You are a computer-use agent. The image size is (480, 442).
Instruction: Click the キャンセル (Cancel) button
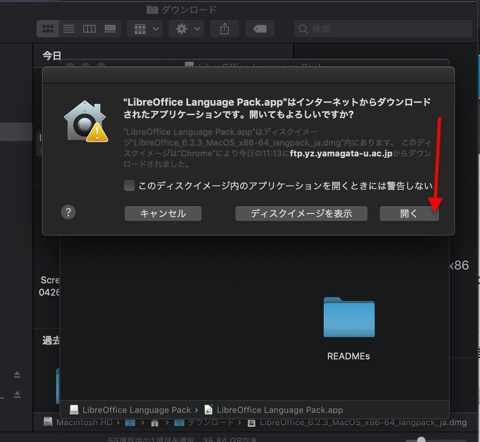pyautogui.click(x=163, y=213)
